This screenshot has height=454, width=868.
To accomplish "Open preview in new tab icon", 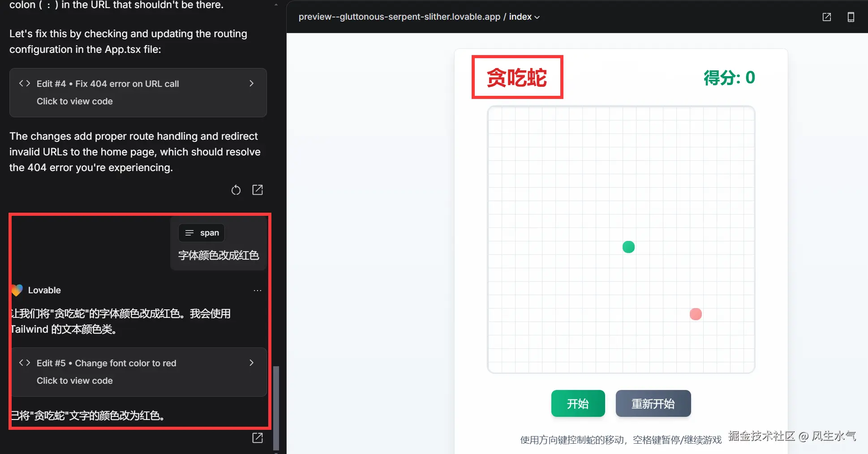I will (x=827, y=17).
